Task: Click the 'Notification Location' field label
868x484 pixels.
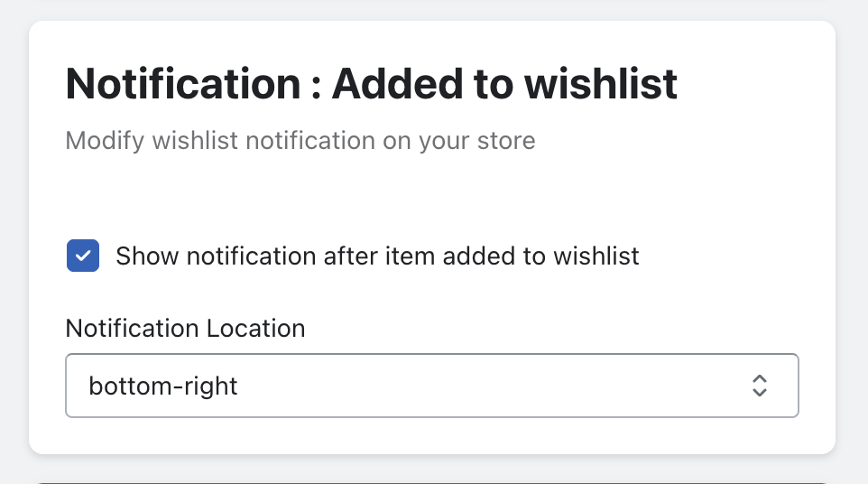Action: coord(185,328)
